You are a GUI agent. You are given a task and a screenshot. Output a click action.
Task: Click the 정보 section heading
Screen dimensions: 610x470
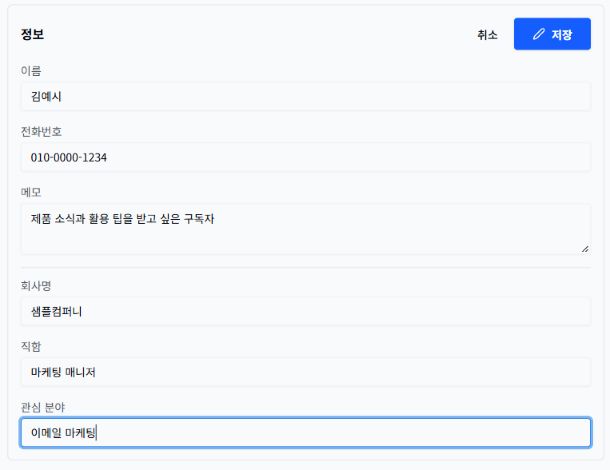(x=32, y=34)
